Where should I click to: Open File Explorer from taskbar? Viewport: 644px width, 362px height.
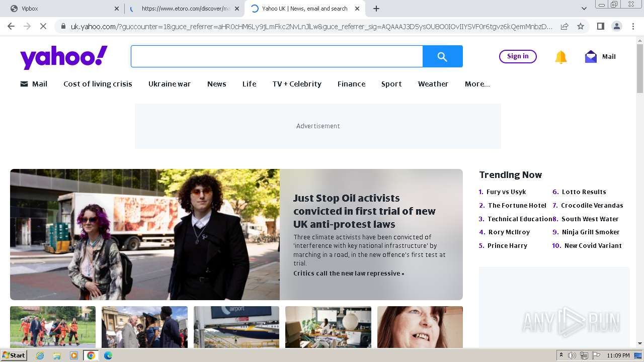(57, 355)
